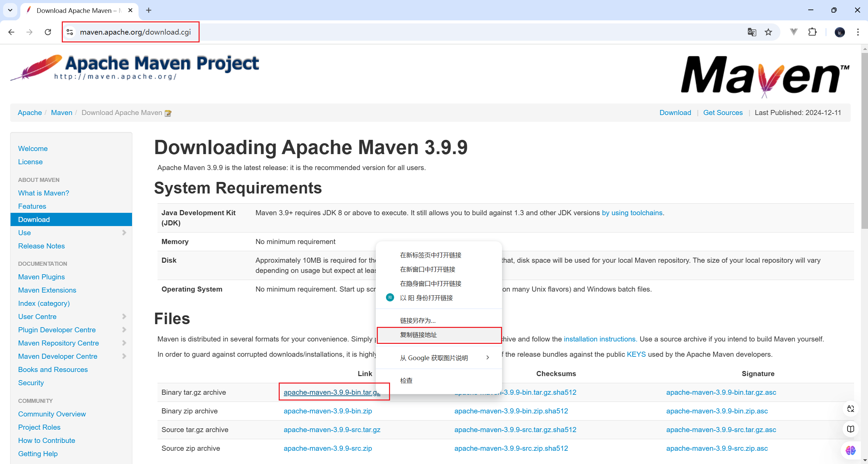Open How to Contribute link
Image resolution: width=868 pixels, height=464 pixels.
pyautogui.click(x=47, y=441)
